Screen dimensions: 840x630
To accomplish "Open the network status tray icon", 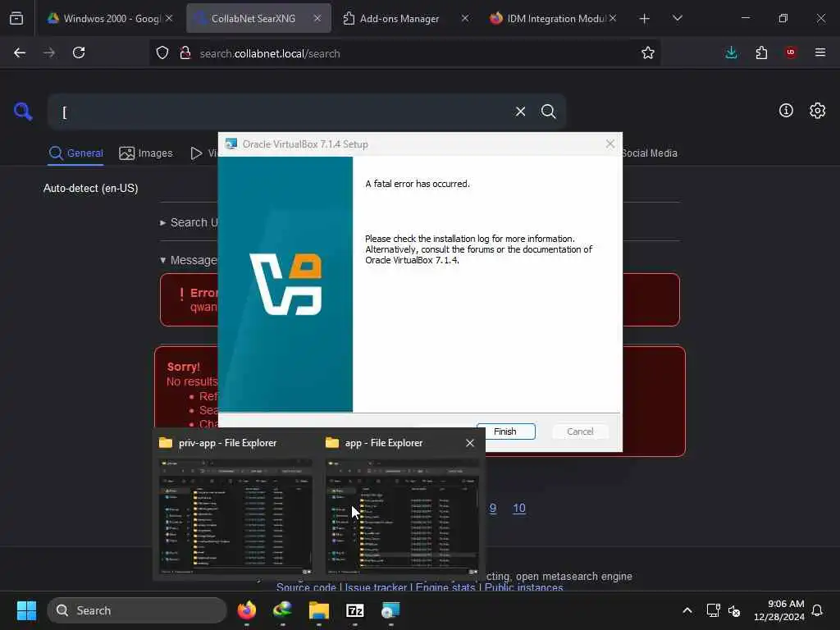I will 713,610.
